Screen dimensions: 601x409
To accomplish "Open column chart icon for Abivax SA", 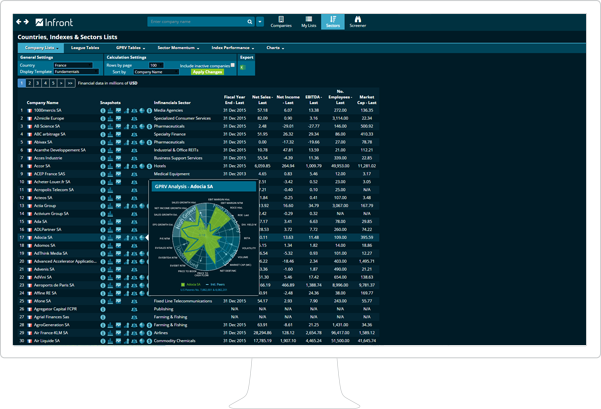I will coord(126,142).
